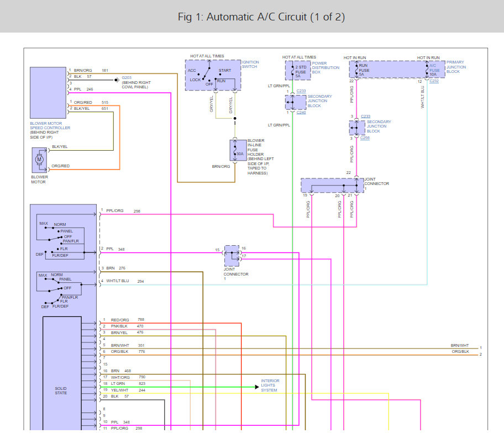Click the BEHIND RIGHT COWL PANEL note

(136, 85)
